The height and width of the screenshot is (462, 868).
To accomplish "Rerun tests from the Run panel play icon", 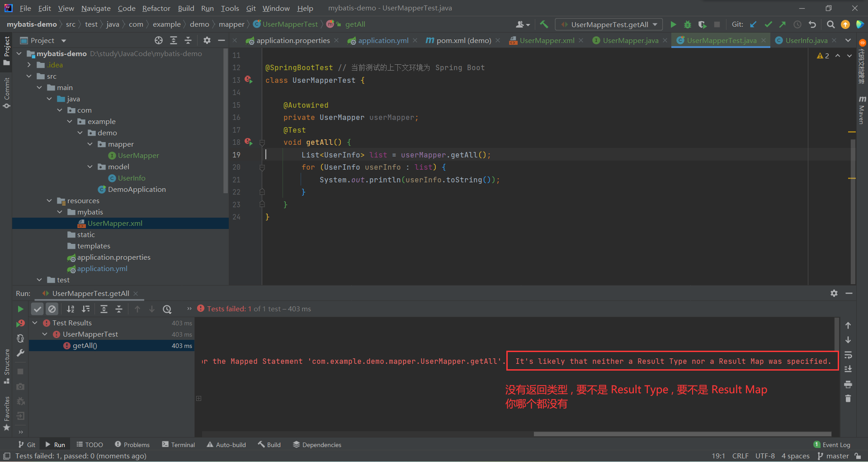I will 20,309.
